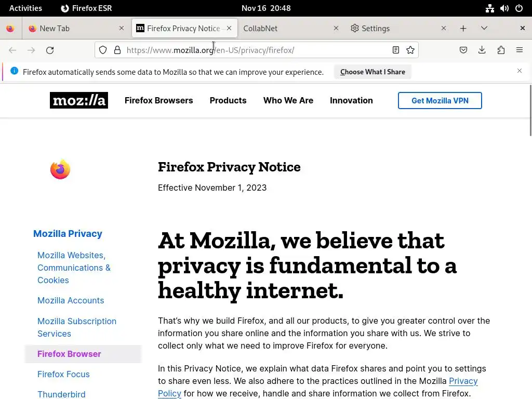This screenshot has width=532, height=399.
Task: Open the system volume indicator
Action: click(504, 8)
